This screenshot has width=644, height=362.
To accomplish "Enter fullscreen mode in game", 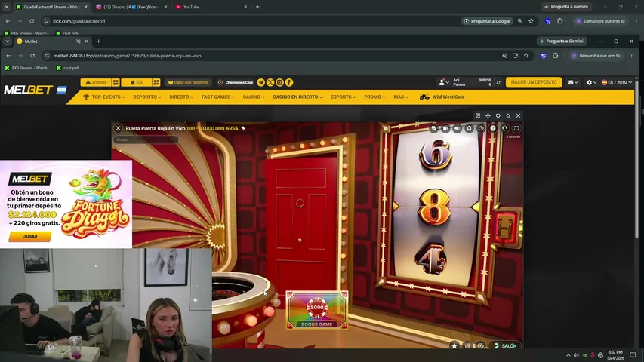I will point(516,128).
